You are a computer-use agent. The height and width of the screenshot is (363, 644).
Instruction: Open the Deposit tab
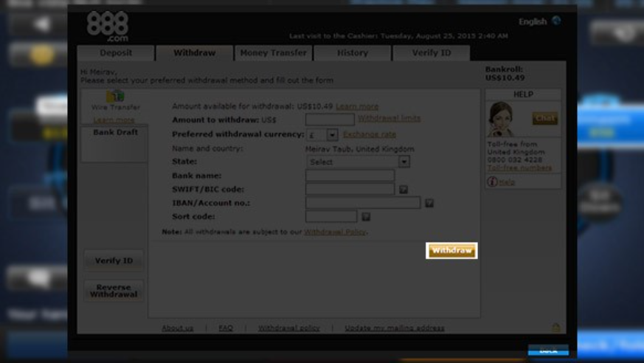click(x=116, y=53)
